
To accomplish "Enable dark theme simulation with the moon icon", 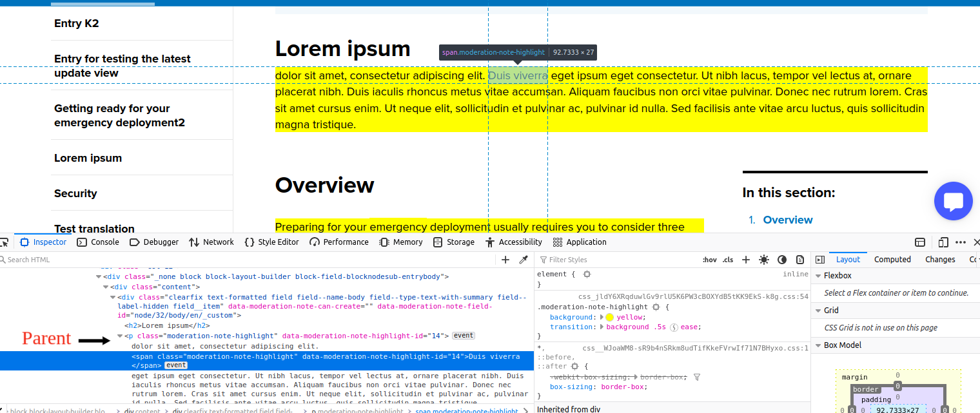I will [x=782, y=259].
